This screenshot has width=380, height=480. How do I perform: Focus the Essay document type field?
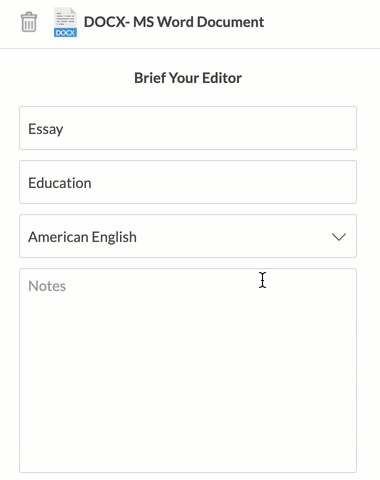click(x=188, y=128)
